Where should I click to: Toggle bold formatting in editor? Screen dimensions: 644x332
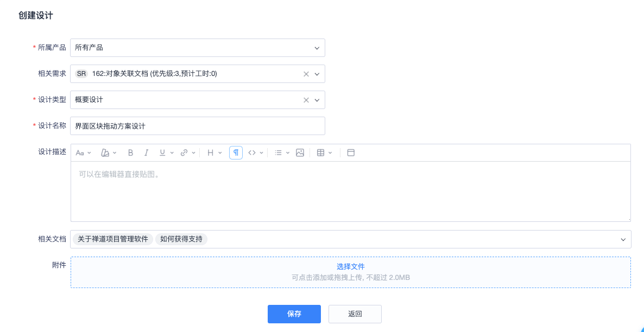[130, 153]
